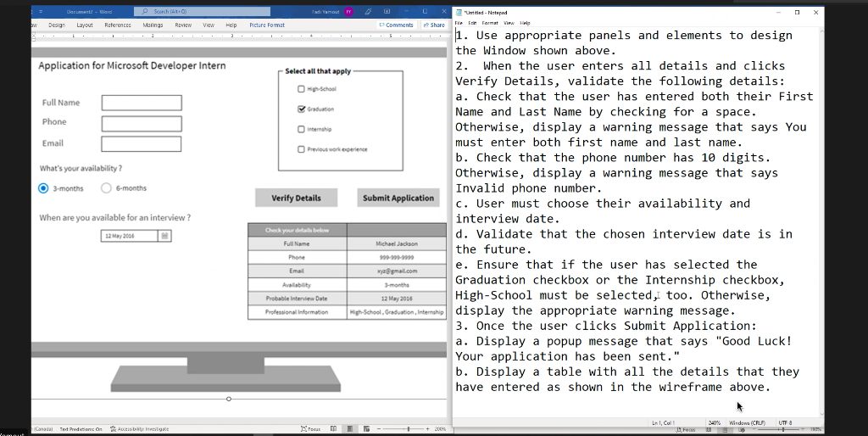This screenshot has width=868, height=436.
Task: Click the Share button in Word
Action: [x=433, y=25]
